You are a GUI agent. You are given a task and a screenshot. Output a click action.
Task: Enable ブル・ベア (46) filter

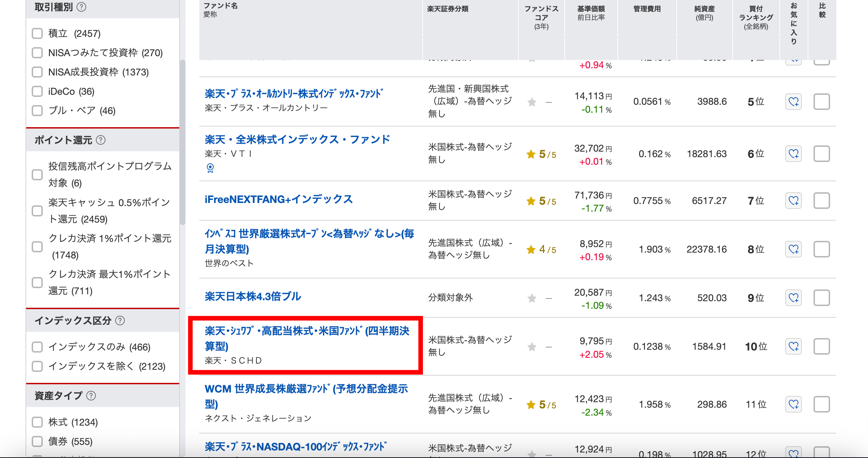pos(37,111)
